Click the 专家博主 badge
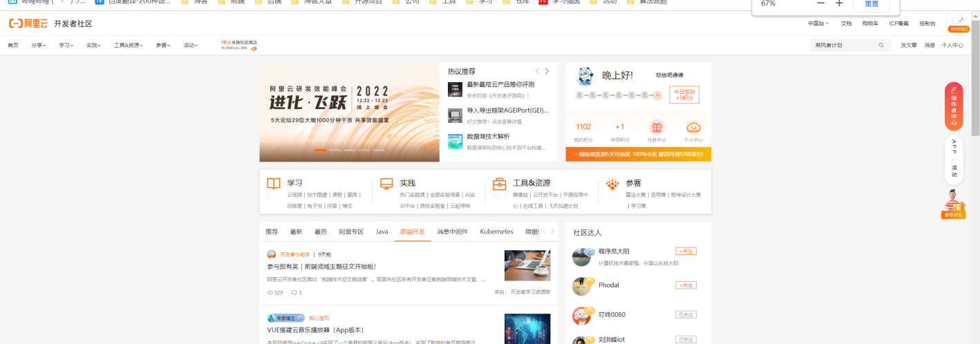 click(286, 318)
